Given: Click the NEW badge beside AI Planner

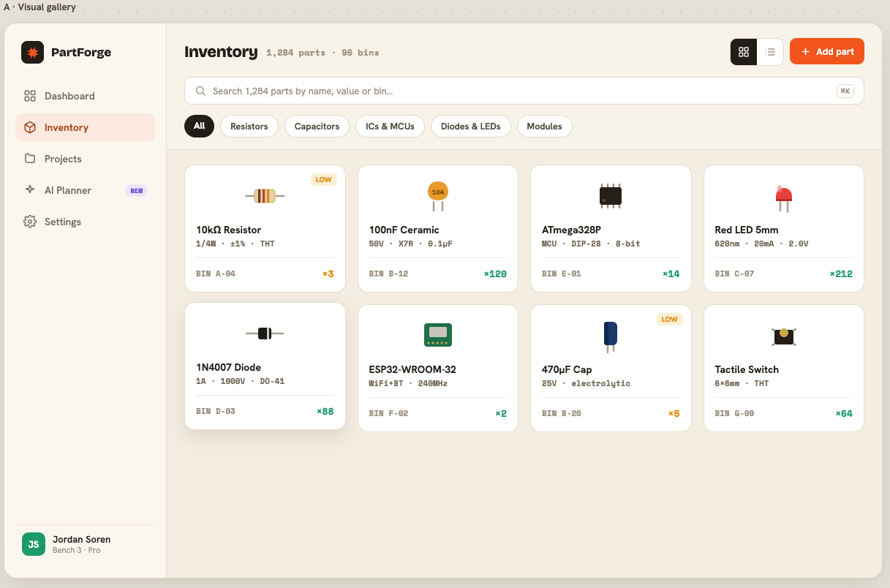Looking at the screenshot, I should (137, 191).
